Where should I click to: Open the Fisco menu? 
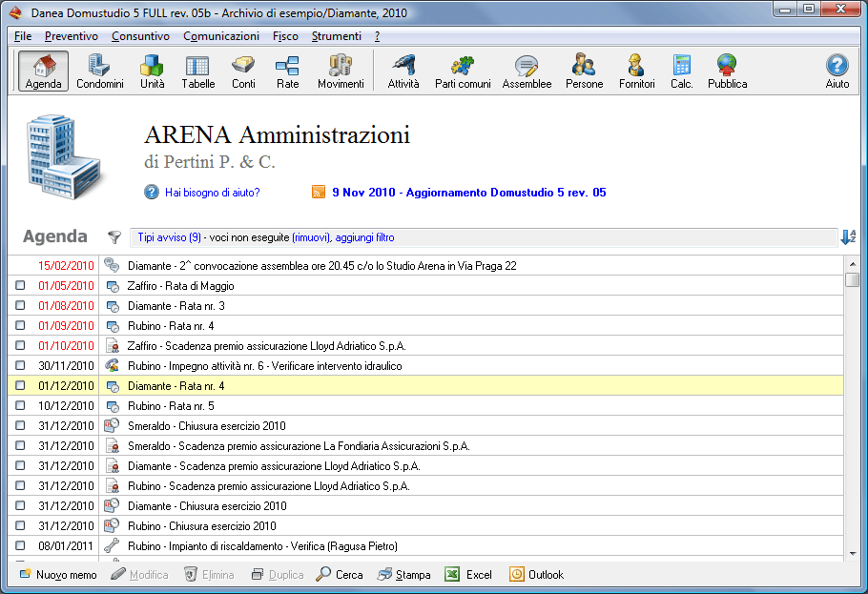(285, 36)
